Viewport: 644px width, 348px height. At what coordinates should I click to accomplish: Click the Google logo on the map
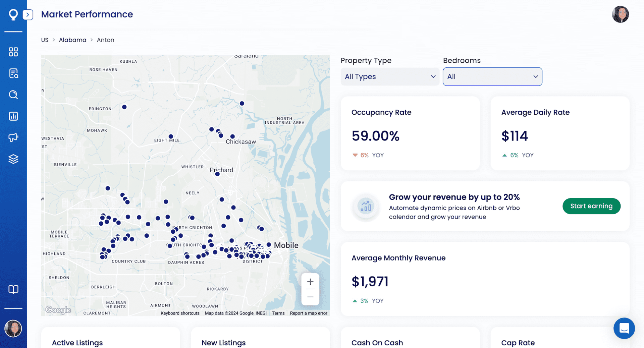pos(58,310)
